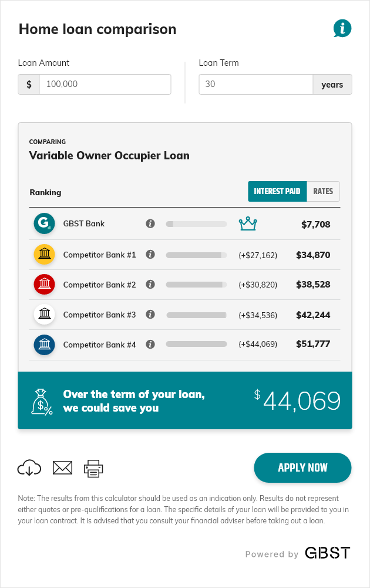Show info for Competitor Bank #3
The height and width of the screenshot is (588, 370).
150,315
